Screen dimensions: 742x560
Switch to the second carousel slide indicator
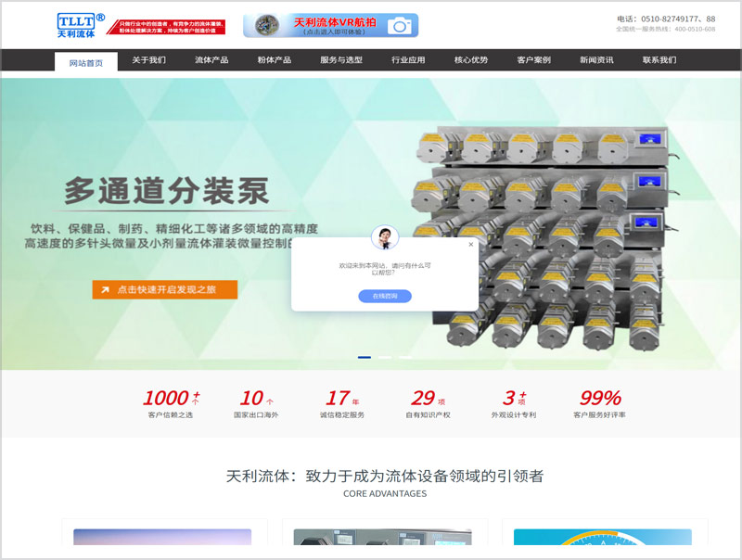click(384, 357)
